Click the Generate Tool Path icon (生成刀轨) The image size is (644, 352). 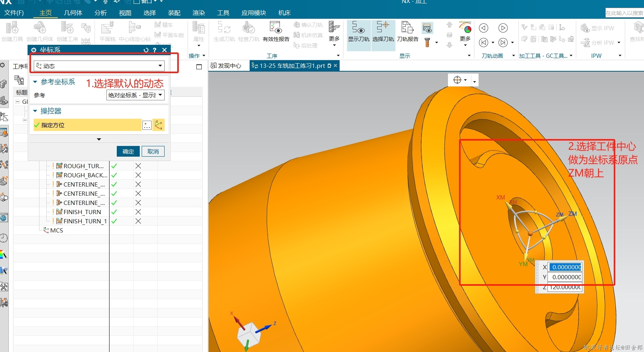tap(224, 31)
